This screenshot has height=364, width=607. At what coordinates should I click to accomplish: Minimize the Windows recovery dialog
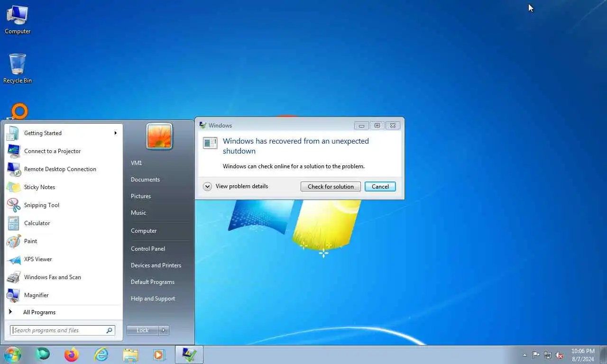tap(361, 126)
